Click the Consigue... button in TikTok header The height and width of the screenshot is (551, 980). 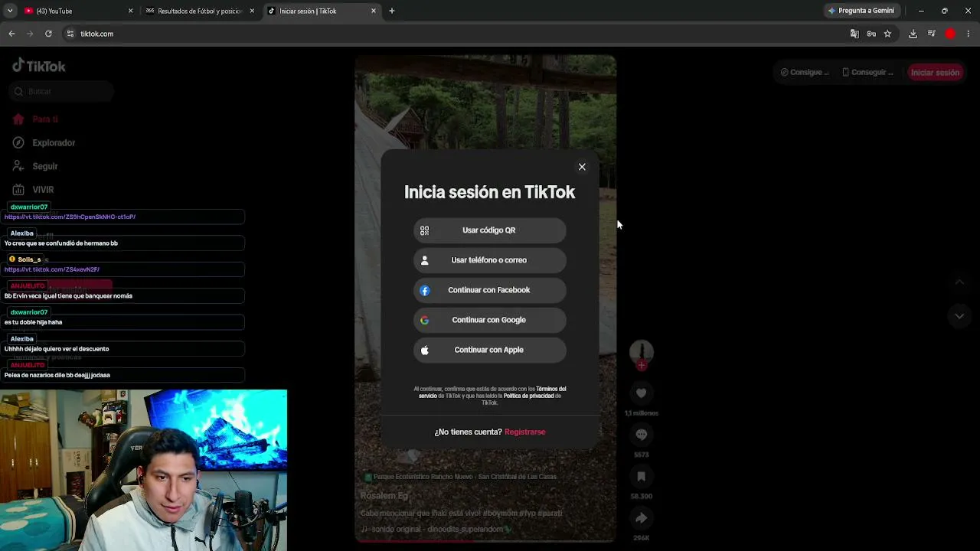805,73
